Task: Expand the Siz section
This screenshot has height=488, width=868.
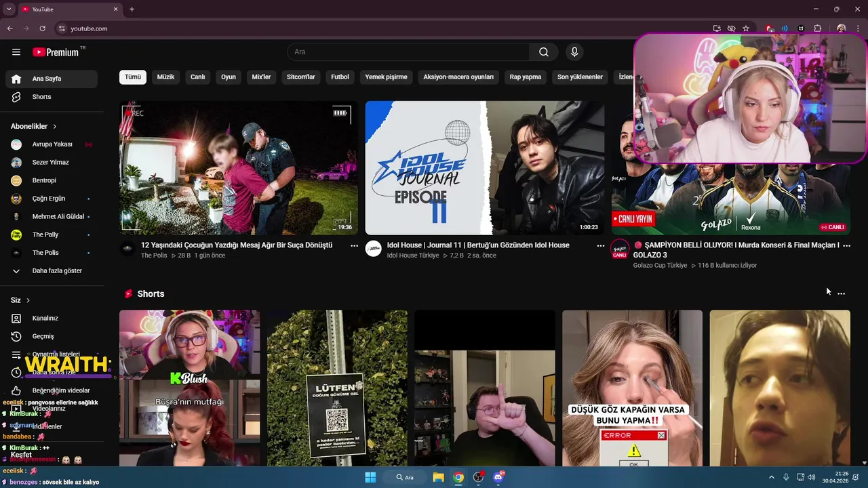Action: click(20, 300)
